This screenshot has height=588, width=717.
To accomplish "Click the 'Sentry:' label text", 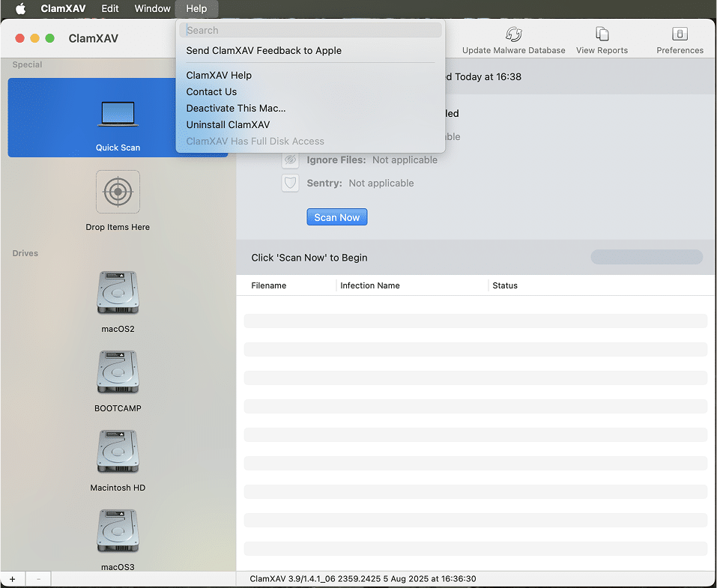I will click(x=324, y=184).
